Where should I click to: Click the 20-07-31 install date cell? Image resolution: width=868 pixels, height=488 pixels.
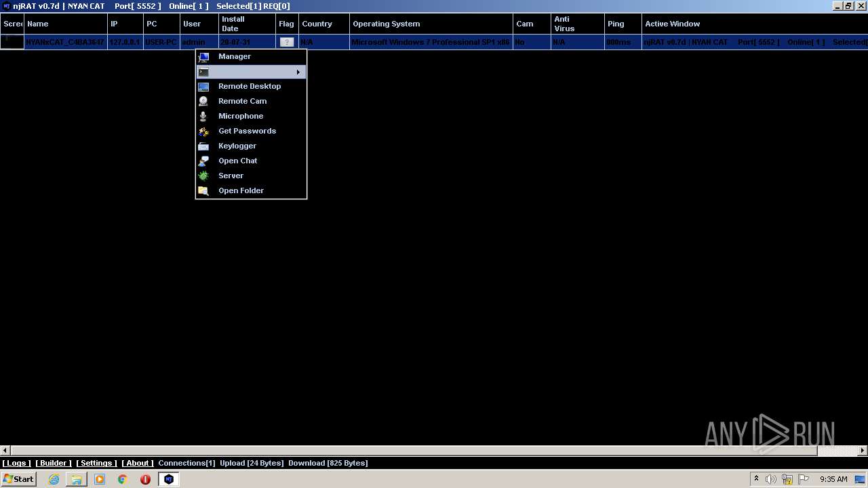click(247, 42)
